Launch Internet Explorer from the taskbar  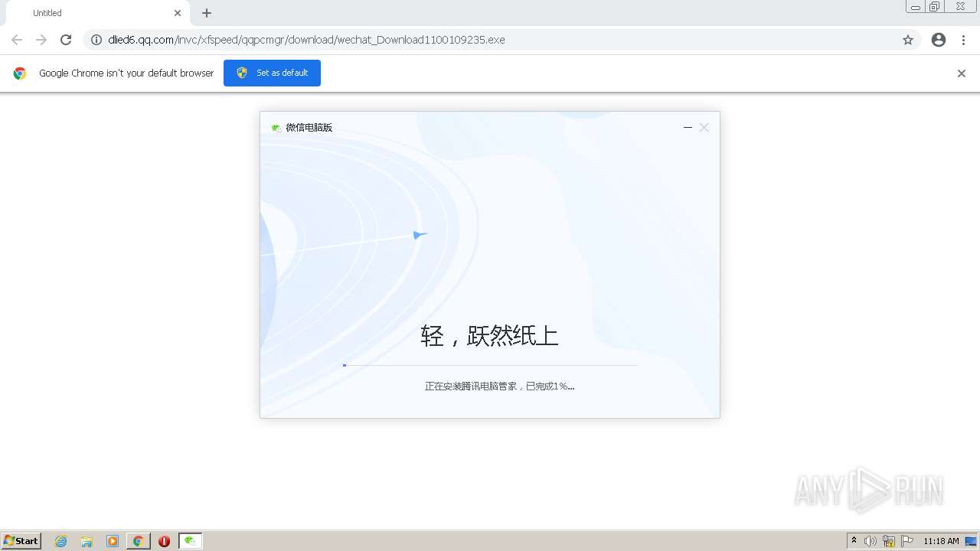pos(61,541)
